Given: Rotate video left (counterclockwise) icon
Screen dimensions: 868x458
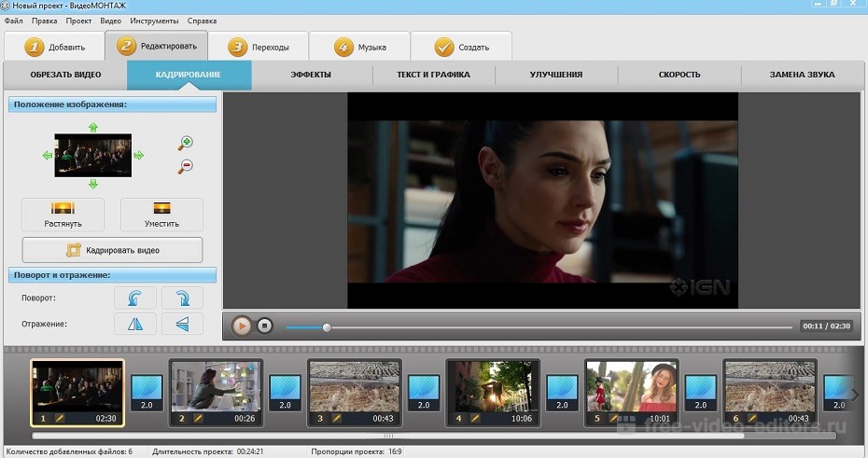Looking at the screenshot, I should click(x=134, y=298).
